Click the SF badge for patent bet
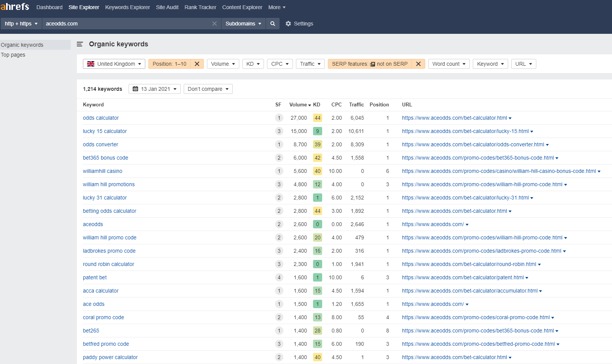 pyautogui.click(x=279, y=277)
